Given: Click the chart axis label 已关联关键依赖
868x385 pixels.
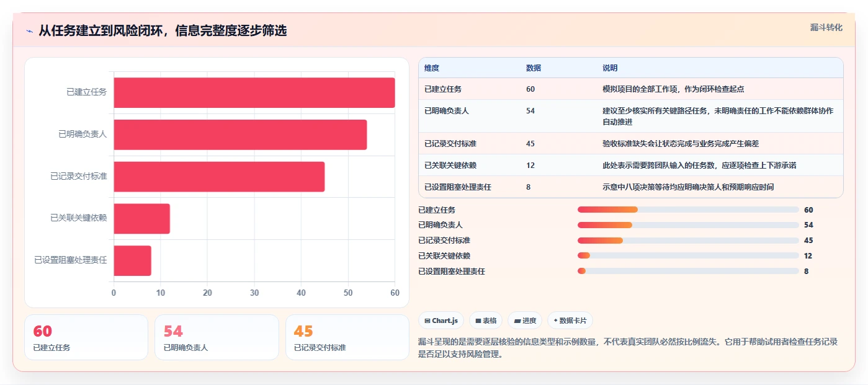Looking at the screenshot, I should coord(79,218).
